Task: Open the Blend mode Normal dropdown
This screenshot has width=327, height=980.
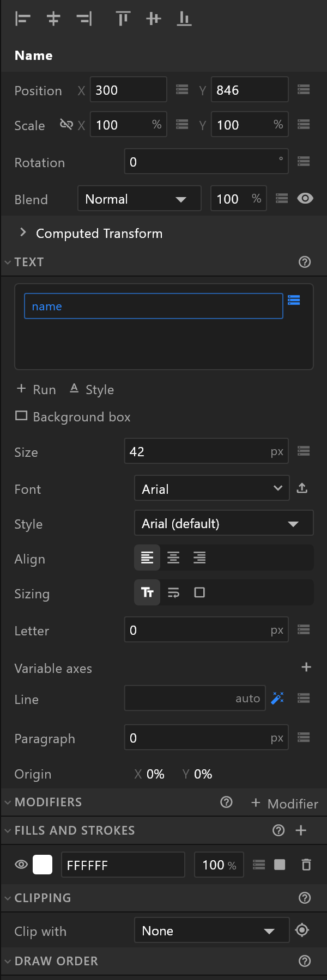Action: 140,199
